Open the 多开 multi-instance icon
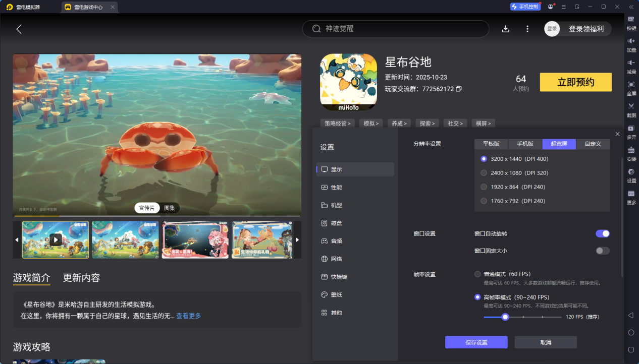Screen dimensions: 639x364 click(x=631, y=129)
